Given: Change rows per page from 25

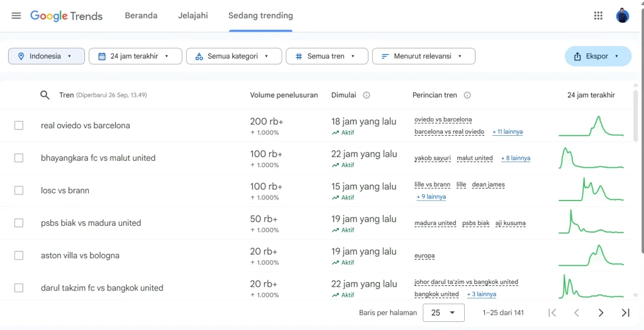Looking at the screenshot, I should click(x=443, y=313).
